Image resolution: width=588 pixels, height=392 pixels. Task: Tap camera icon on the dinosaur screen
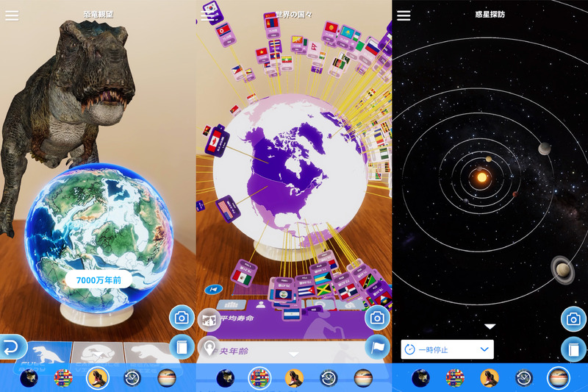coord(182,318)
